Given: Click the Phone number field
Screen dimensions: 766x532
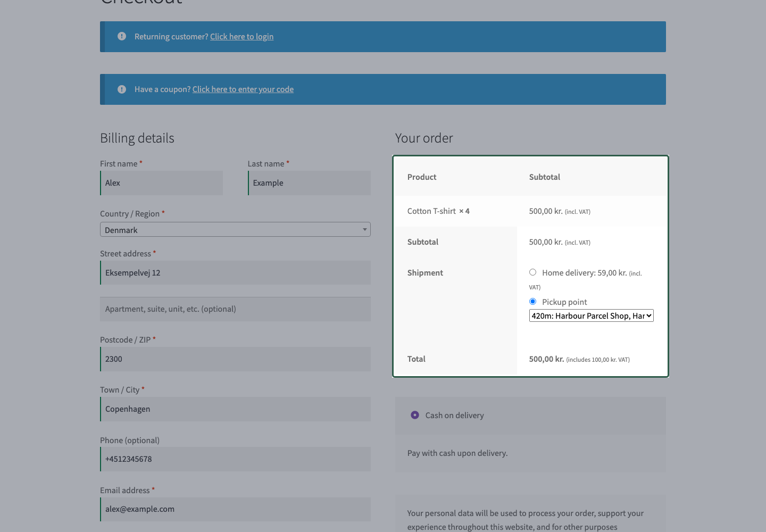Looking at the screenshot, I should (235, 459).
